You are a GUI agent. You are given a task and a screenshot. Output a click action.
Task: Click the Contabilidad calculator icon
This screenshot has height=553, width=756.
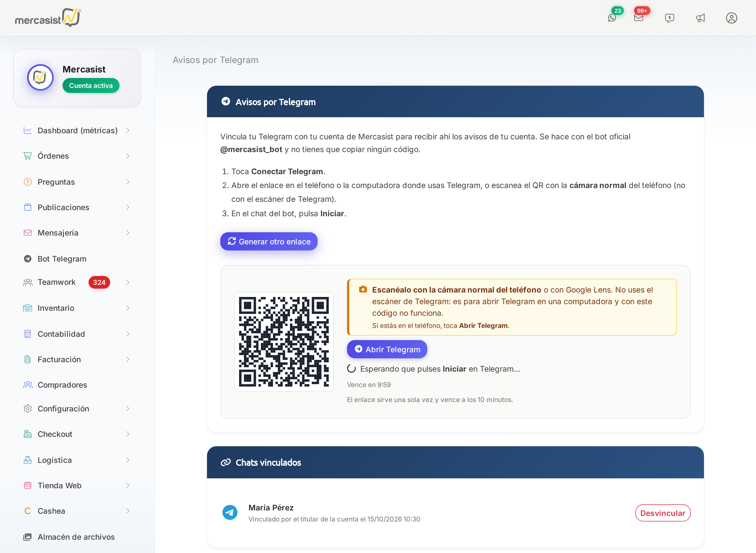(x=27, y=334)
